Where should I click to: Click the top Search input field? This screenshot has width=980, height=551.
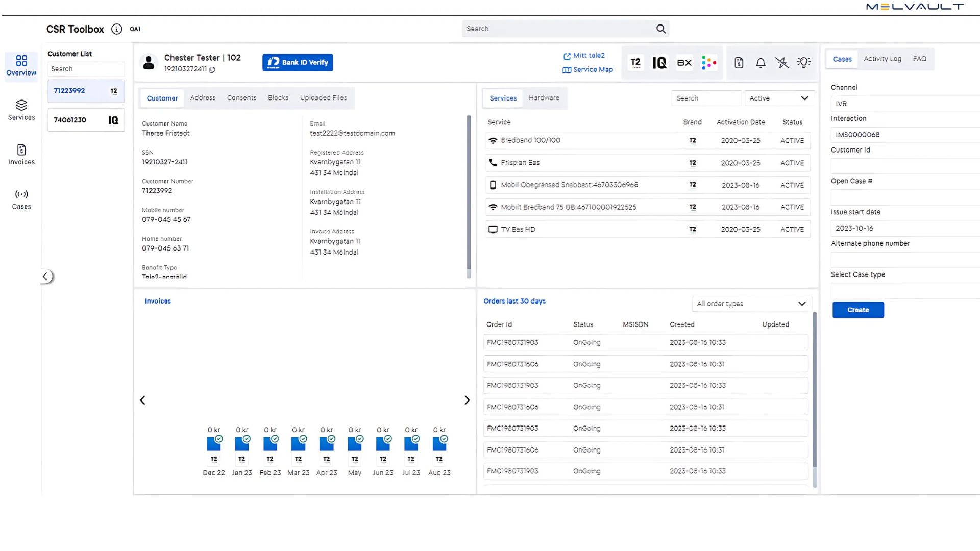click(559, 29)
